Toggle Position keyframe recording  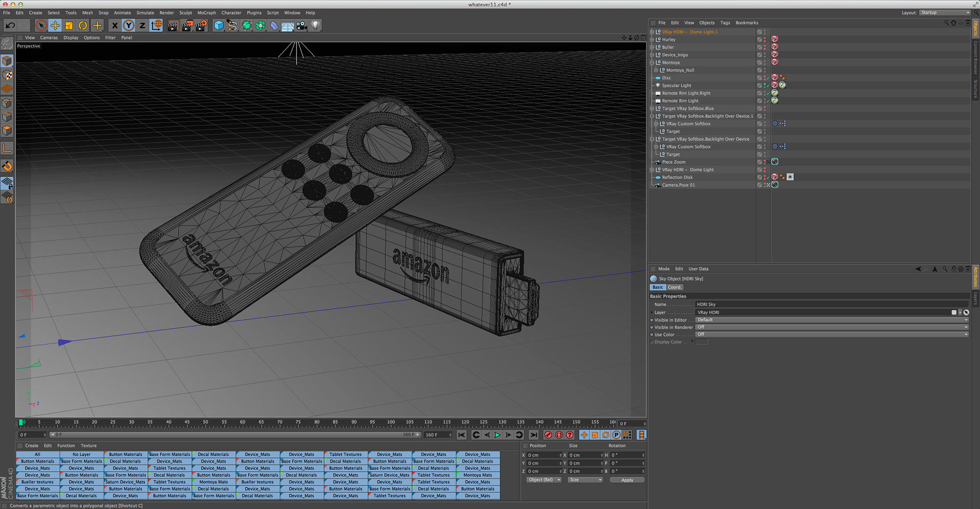[584, 435]
